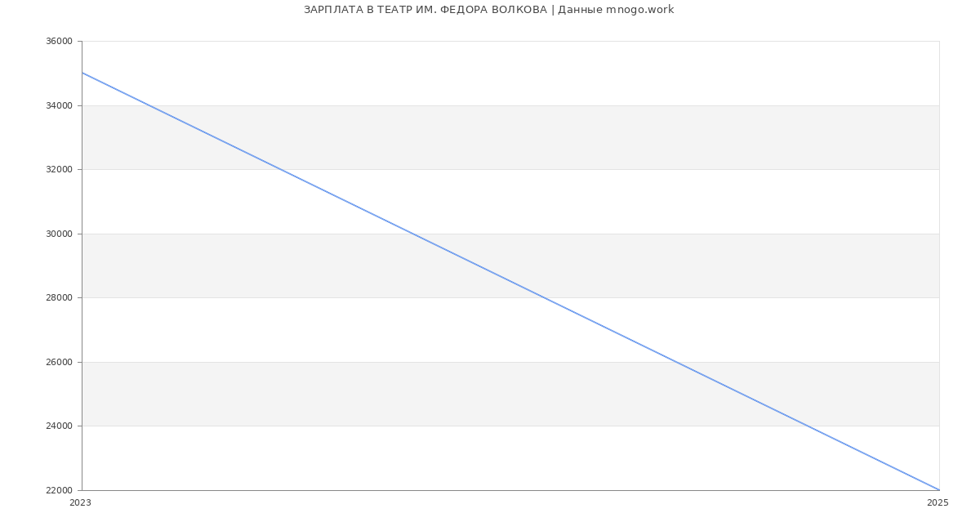Click the 36000 y-axis label
Viewport: 980px width, 531px height.
pyautogui.click(x=59, y=42)
